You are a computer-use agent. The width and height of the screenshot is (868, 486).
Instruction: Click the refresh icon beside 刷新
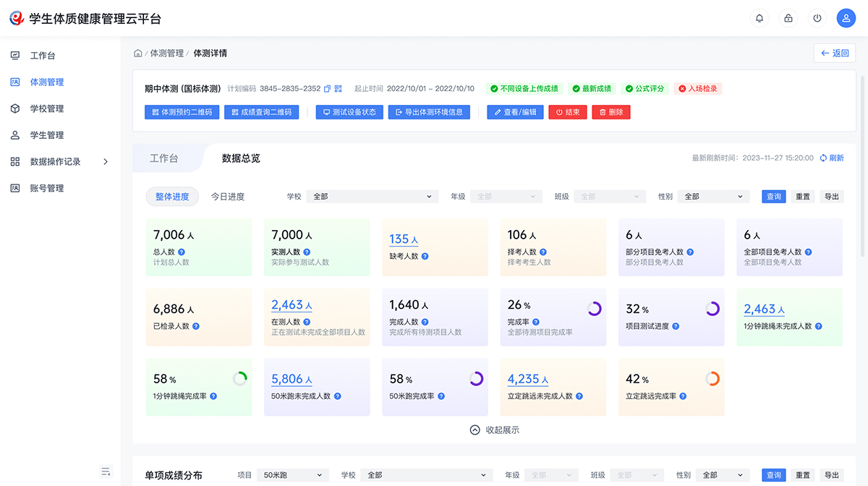coord(823,158)
